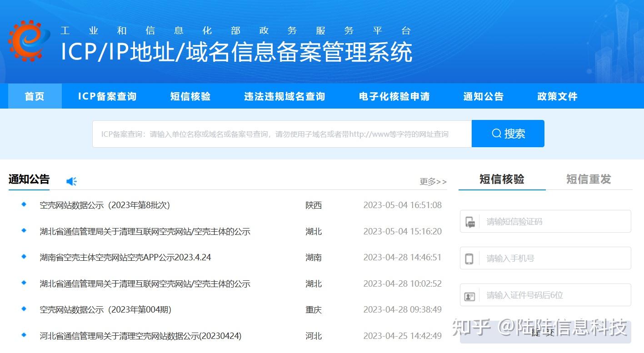Open the 首页 navigation tab
Image resolution: width=644 pixels, height=353 pixels.
35,96
